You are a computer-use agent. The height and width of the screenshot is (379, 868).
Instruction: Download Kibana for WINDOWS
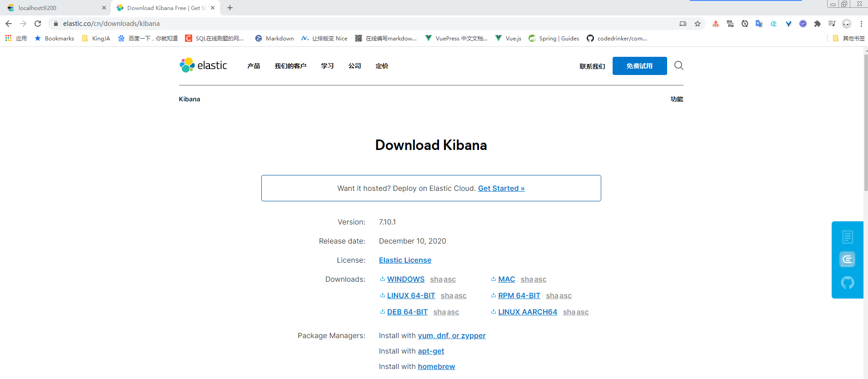[405, 279]
